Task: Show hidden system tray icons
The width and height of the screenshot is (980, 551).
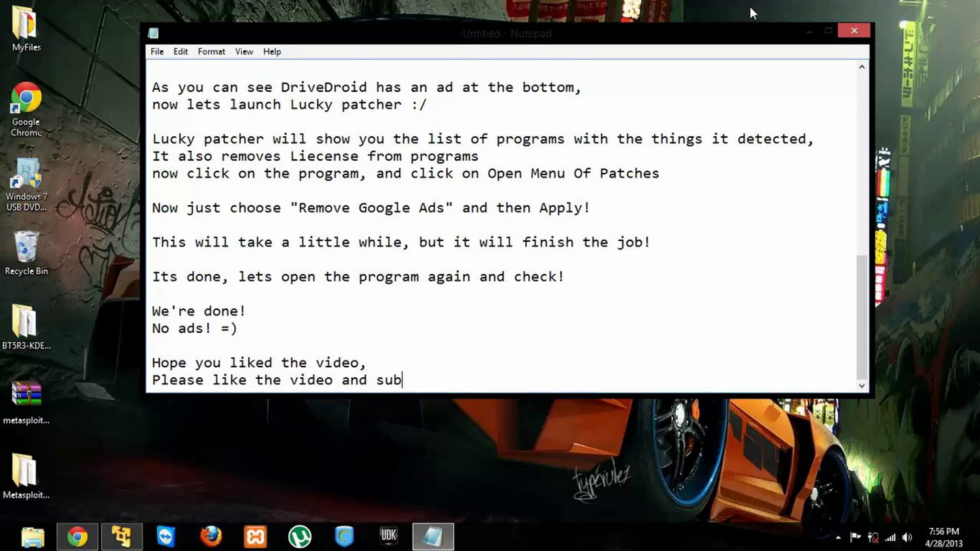Action: pyautogui.click(x=838, y=538)
